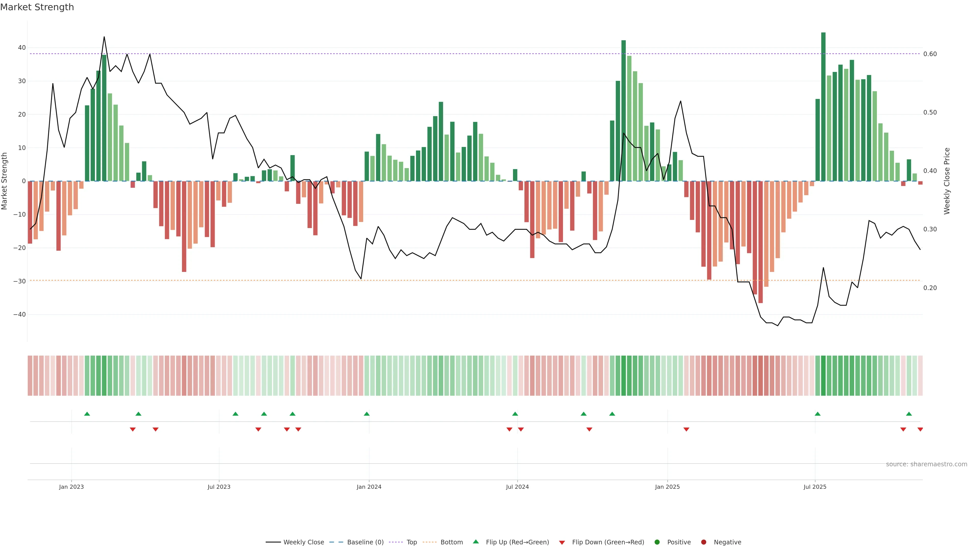Viewport: 980px width, 551px height.
Task: Click Negative red circle in legend
Action: point(703,542)
